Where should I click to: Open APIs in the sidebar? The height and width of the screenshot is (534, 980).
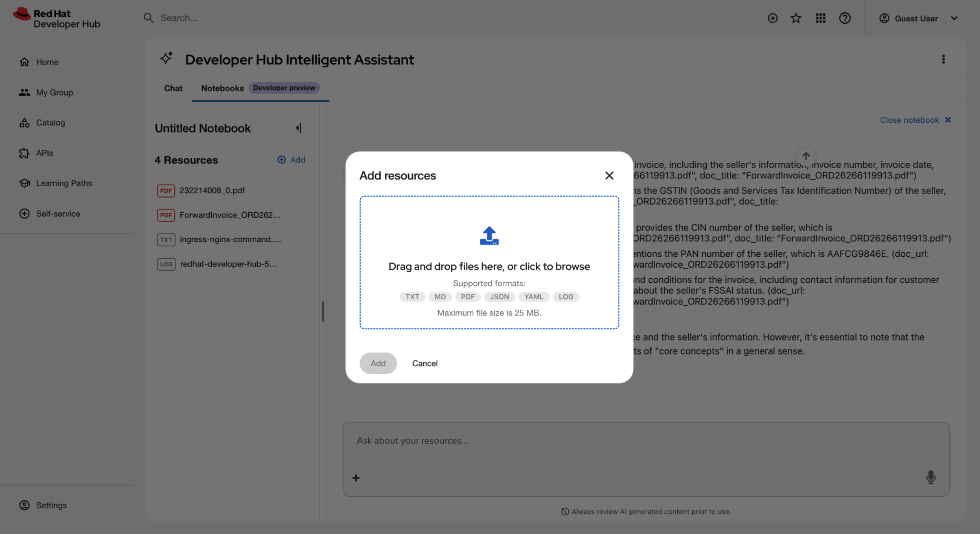point(36,153)
